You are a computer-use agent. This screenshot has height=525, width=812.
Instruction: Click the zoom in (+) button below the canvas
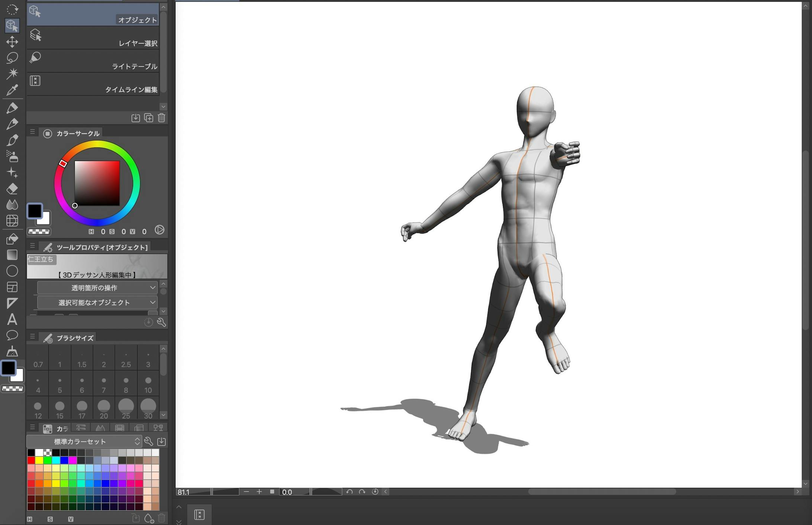point(259,492)
